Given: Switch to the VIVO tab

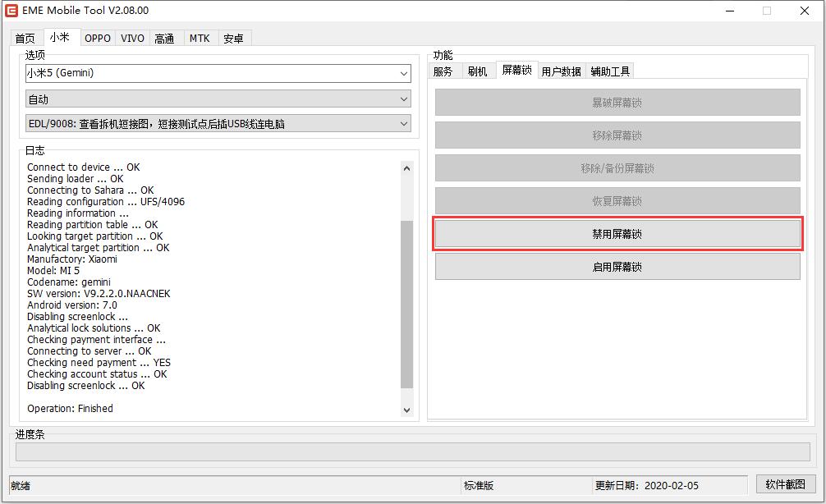Looking at the screenshot, I should coord(132,39).
